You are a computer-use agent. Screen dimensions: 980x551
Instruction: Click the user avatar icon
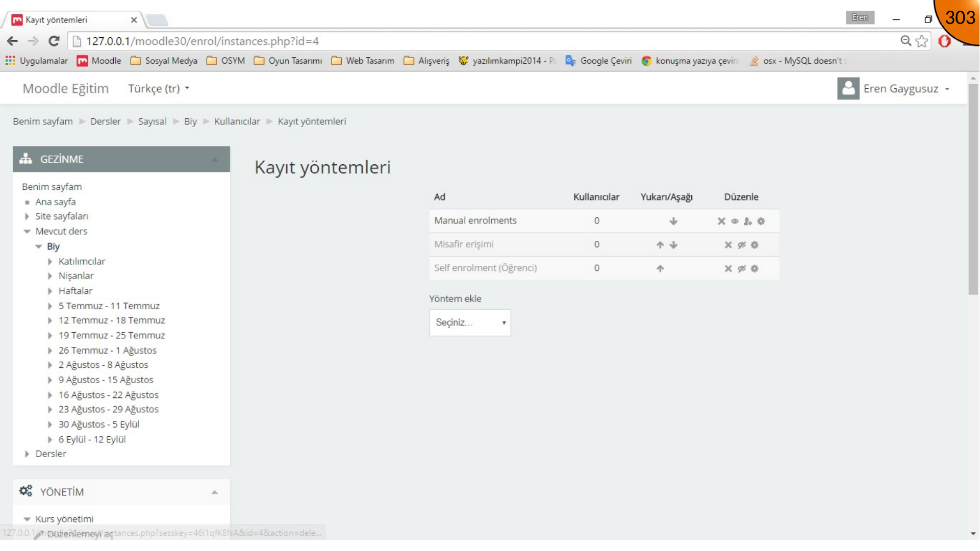(848, 89)
